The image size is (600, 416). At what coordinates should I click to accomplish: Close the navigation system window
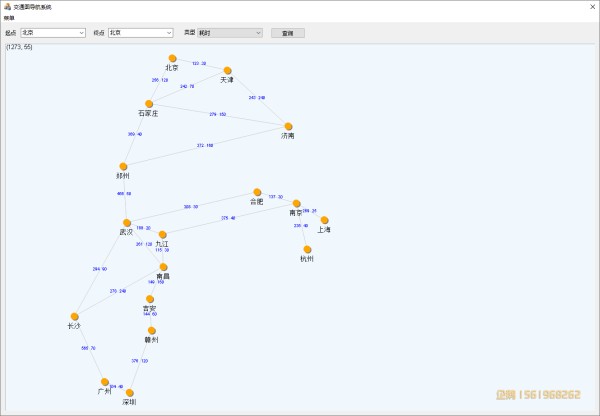(x=593, y=7)
